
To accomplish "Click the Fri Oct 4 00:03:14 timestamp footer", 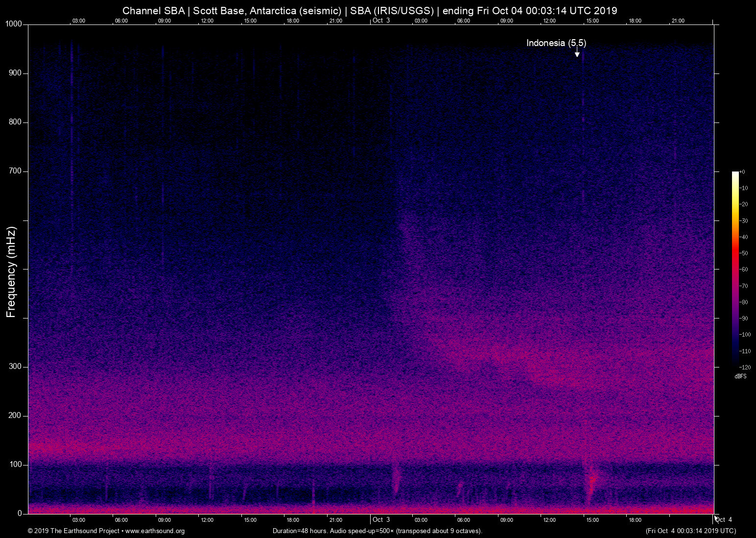I will click(x=690, y=531).
